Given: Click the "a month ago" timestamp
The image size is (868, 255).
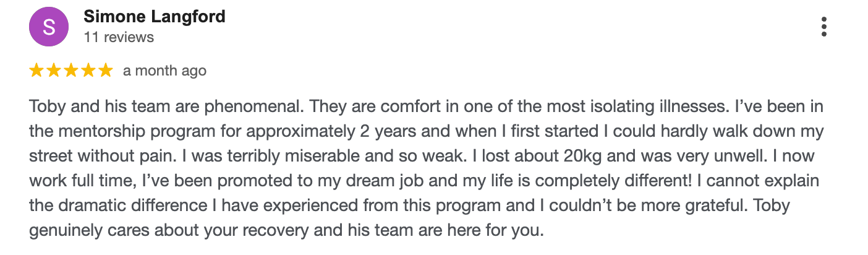Looking at the screenshot, I should pos(164,71).
